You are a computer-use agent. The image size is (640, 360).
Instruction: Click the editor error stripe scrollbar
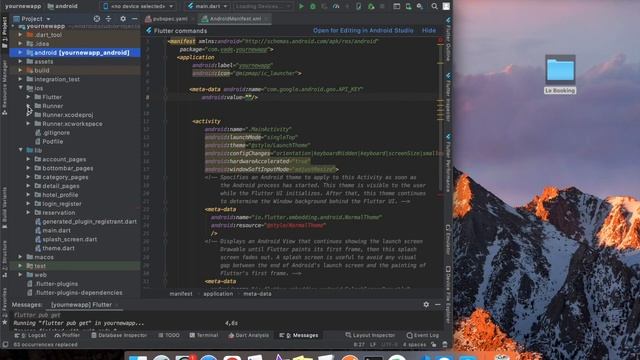[x=440, y=163]
